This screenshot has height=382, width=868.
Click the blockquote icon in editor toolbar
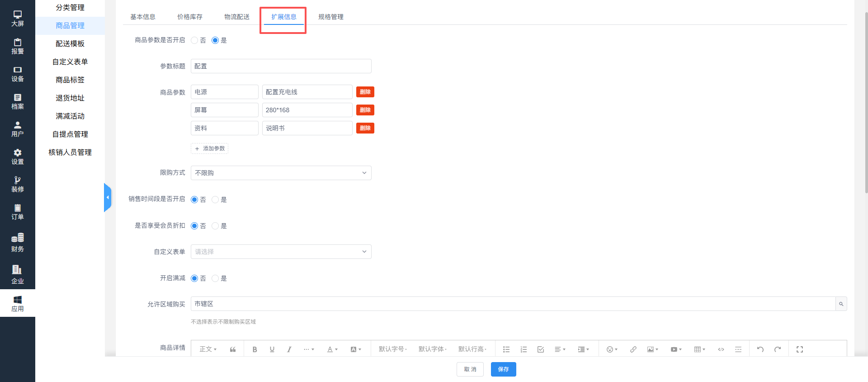(x=233, y=349)
